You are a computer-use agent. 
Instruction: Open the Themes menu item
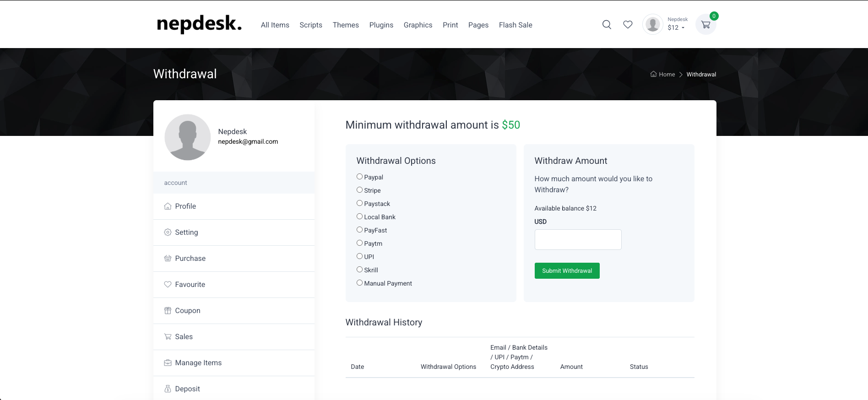345,25
